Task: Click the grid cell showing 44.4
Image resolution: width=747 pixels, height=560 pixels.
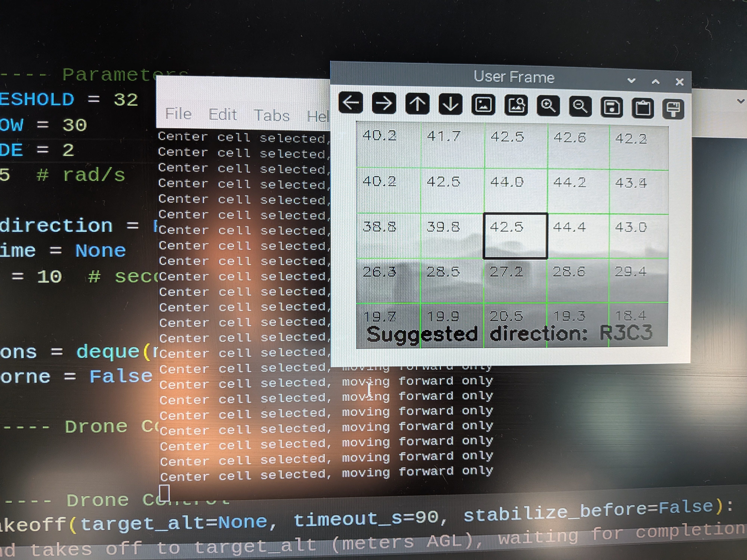Action: coord(578,236)
